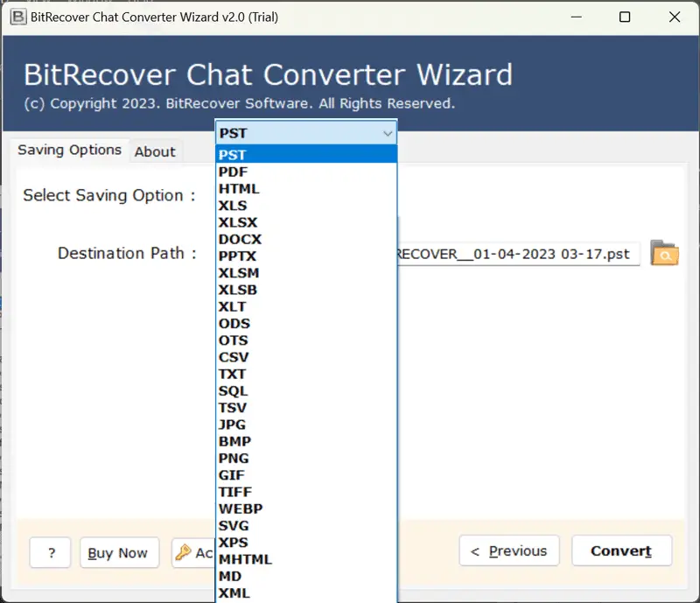The width and height of the screenshot is (700, 603).
Task: Choose HTML as saving option
Action: (x=239, y=188)
